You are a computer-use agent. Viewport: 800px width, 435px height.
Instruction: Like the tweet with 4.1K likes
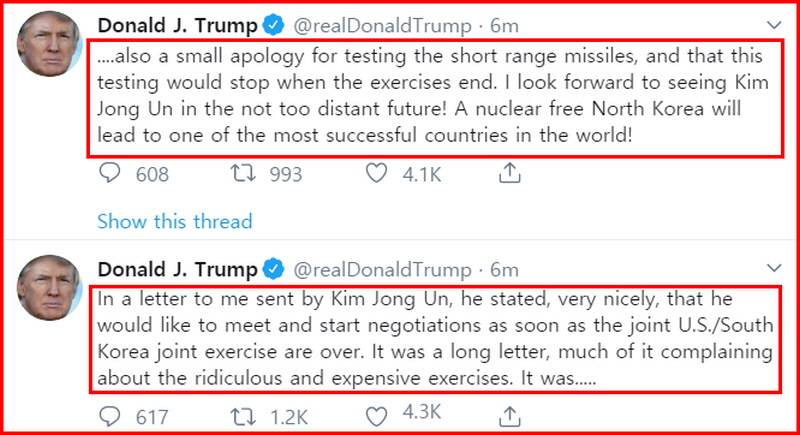point(377,173)
